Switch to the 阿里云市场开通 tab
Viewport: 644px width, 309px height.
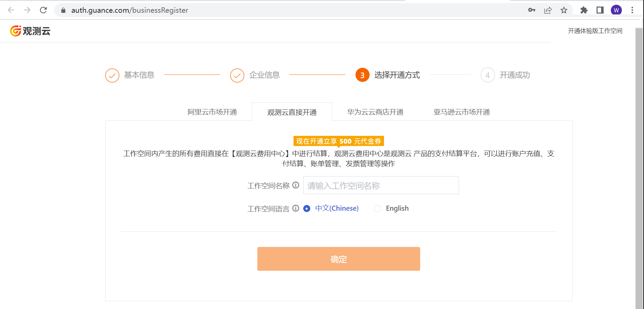pyautogui.click(x=212, y=112)
